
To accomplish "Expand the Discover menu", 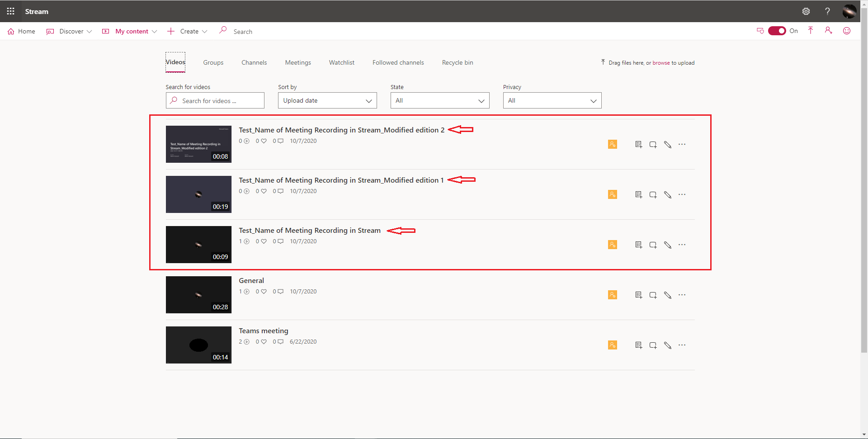I will [x=69, y=31].
